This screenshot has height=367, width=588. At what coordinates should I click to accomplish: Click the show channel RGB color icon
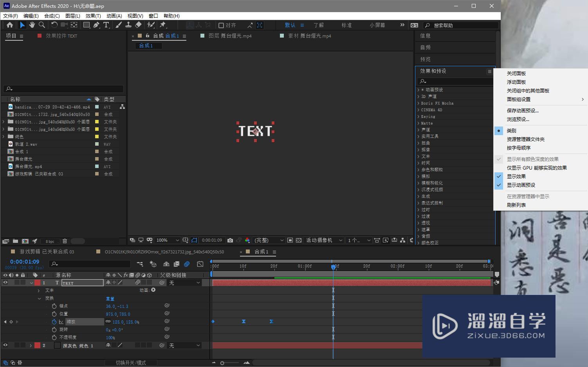point(247,240)
